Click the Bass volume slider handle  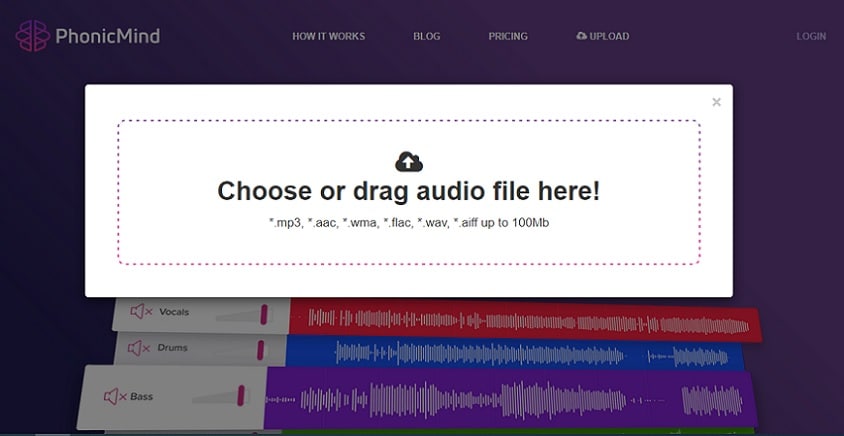point(241,395)
